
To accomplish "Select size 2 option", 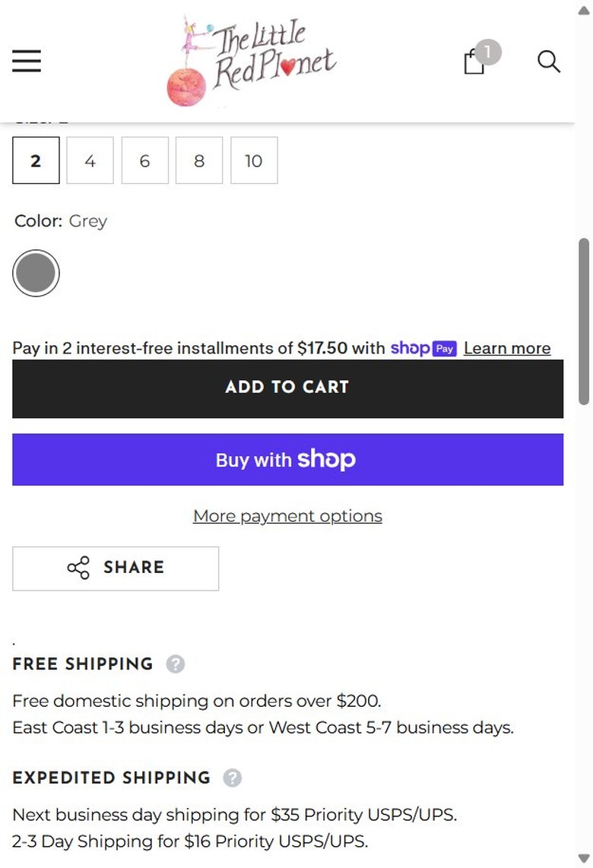I will click(x=36, y=160).
